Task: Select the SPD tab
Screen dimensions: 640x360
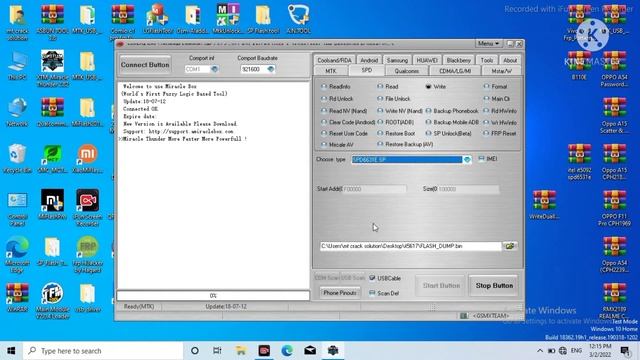Action: (x=367, y=70)
